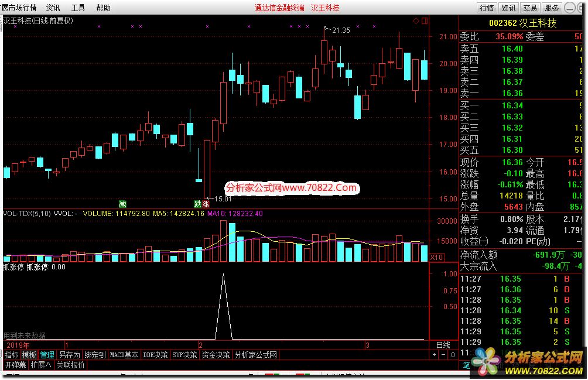Click the 涨幅 value -0.61%
The width and height of the screenshot is (588, 380).
point(510,185)
